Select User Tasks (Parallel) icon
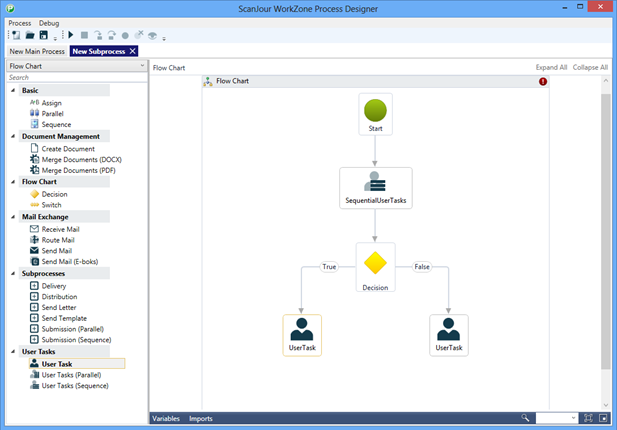 point(35,375)
